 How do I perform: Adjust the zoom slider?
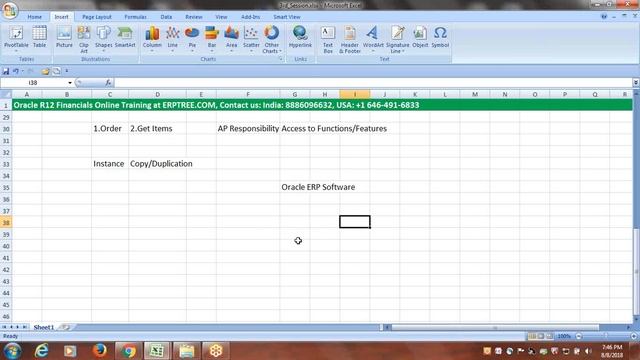tap(606, 336)
